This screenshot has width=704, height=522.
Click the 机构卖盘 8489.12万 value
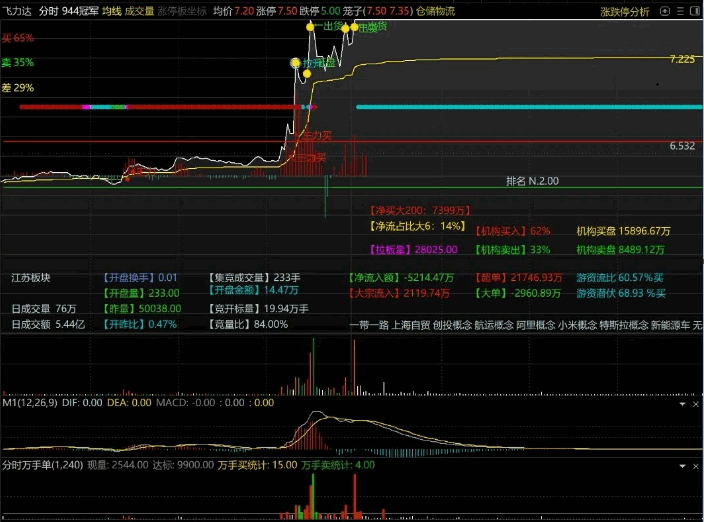point(620,249)
